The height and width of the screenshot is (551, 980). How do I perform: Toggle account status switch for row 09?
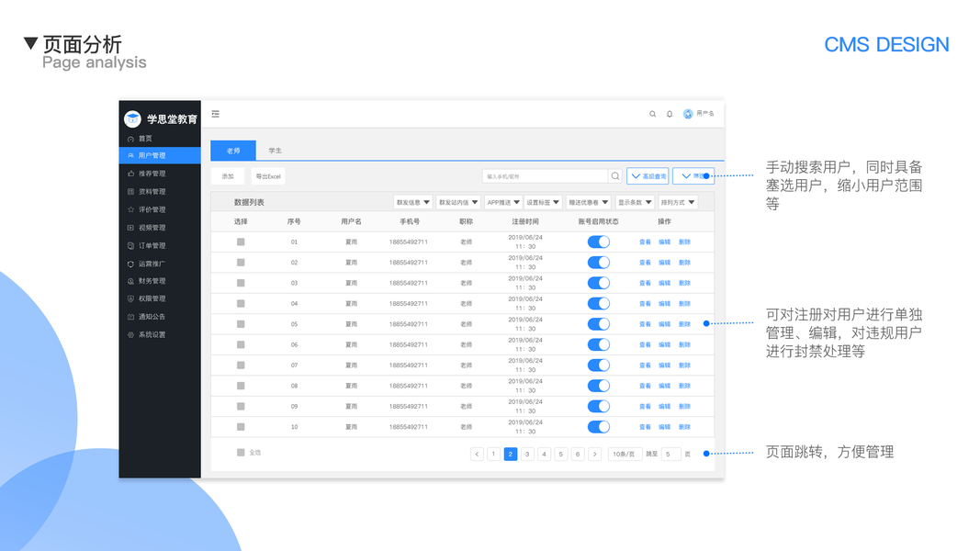point(599,407)
